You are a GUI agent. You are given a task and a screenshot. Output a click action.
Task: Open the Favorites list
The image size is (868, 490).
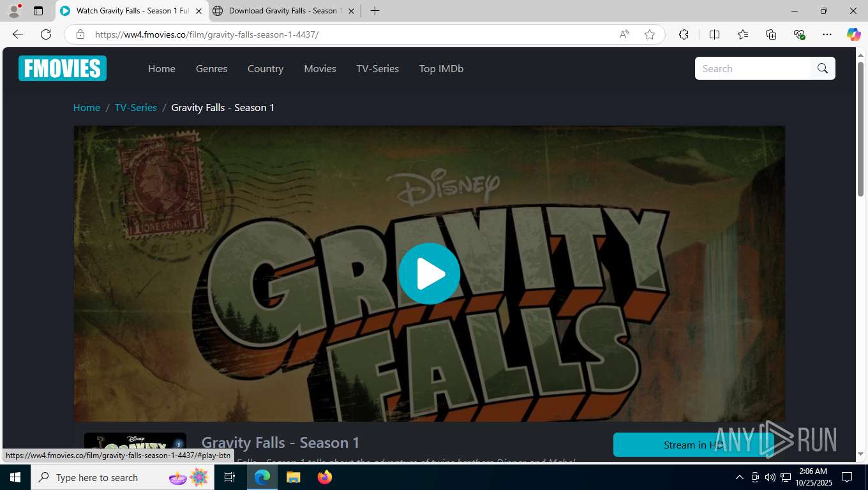tap(743, 34)
